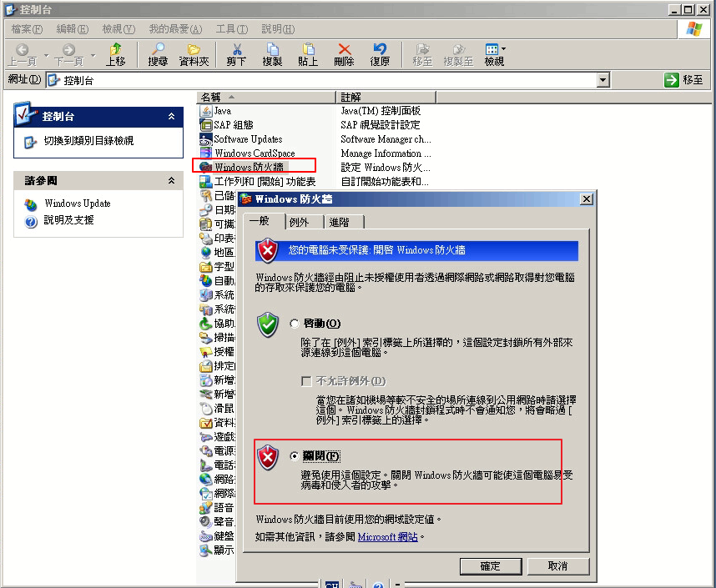Screen dimensions: 716x588
Task: Toggle the 不允許例外(D) checkbox
Action: point(306,381)
